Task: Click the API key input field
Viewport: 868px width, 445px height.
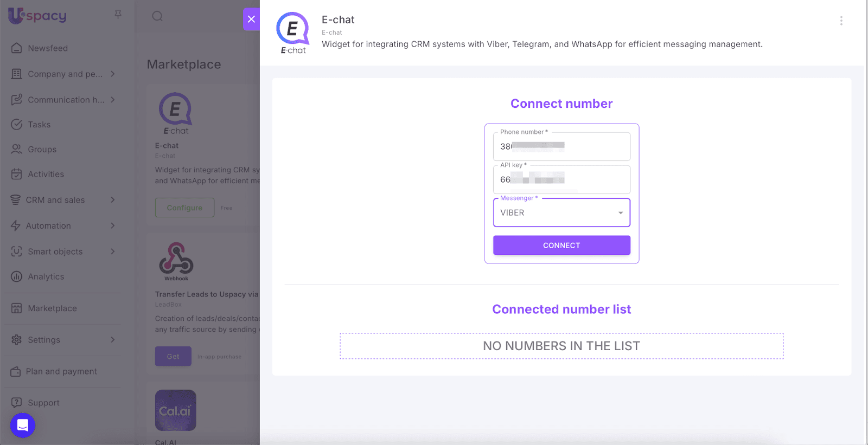Action: click(x=561, y=179)
